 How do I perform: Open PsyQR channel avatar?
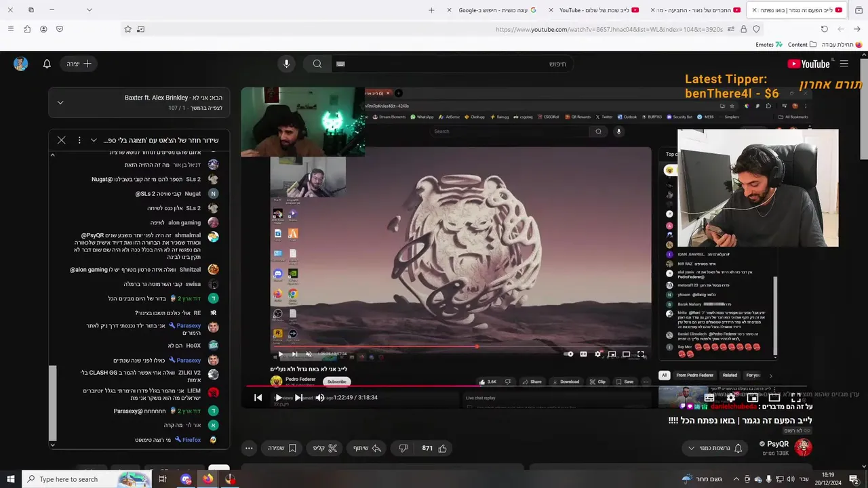click(803, 447)
